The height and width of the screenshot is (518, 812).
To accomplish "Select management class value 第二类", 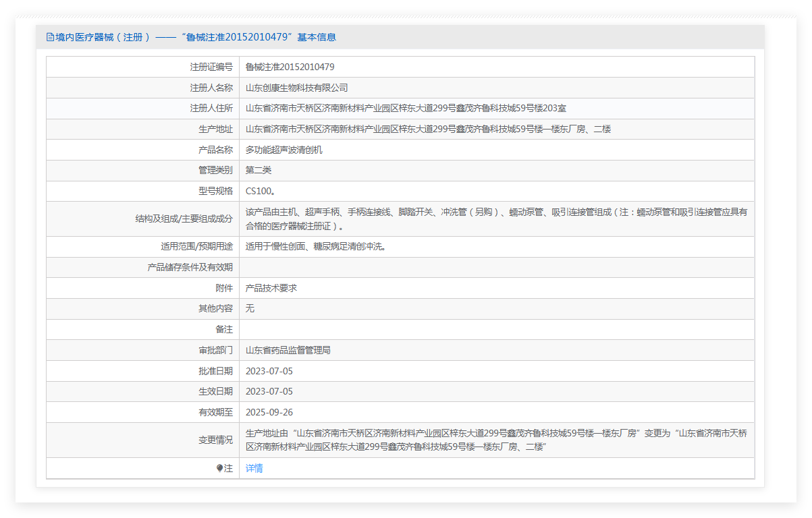I will pyautogui.click(x=259, y=171).
